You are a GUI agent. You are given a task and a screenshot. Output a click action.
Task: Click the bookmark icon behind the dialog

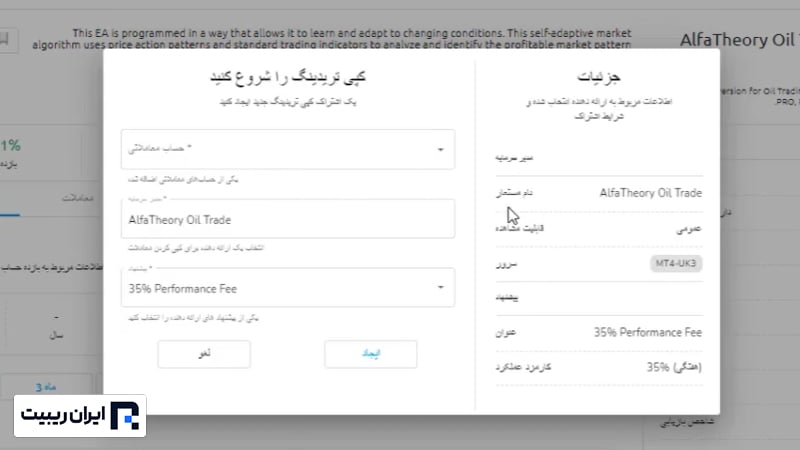tap(8, 41)
